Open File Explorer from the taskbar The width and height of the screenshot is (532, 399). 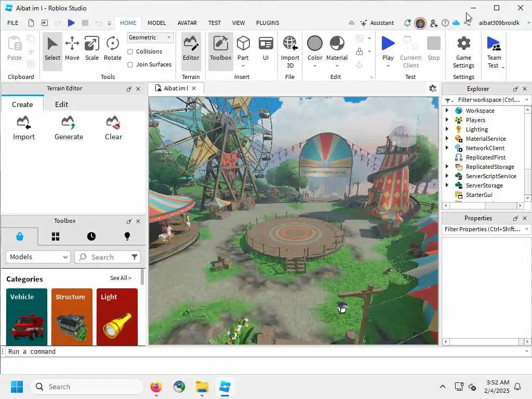(x=202, y=387)
